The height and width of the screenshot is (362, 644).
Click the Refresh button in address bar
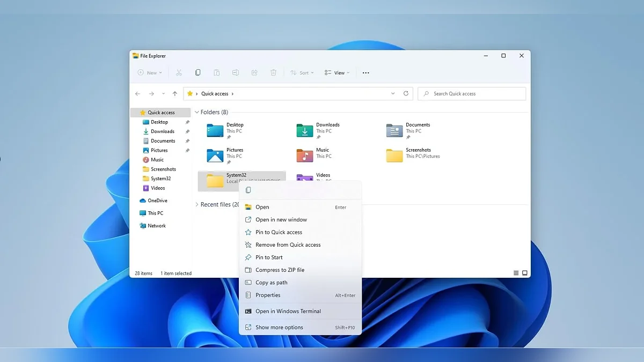[x=406, y=93]
